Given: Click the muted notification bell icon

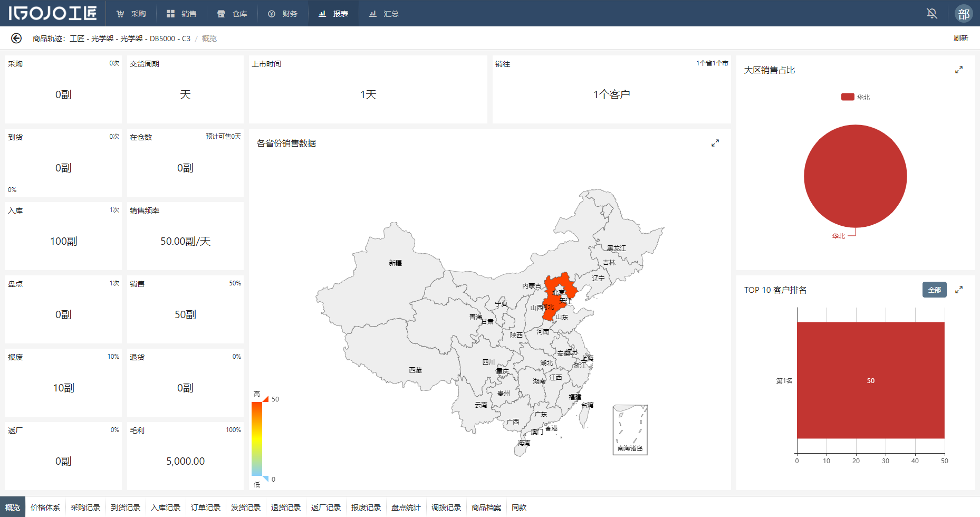Looking at the screenshot, I should [932, 14].
